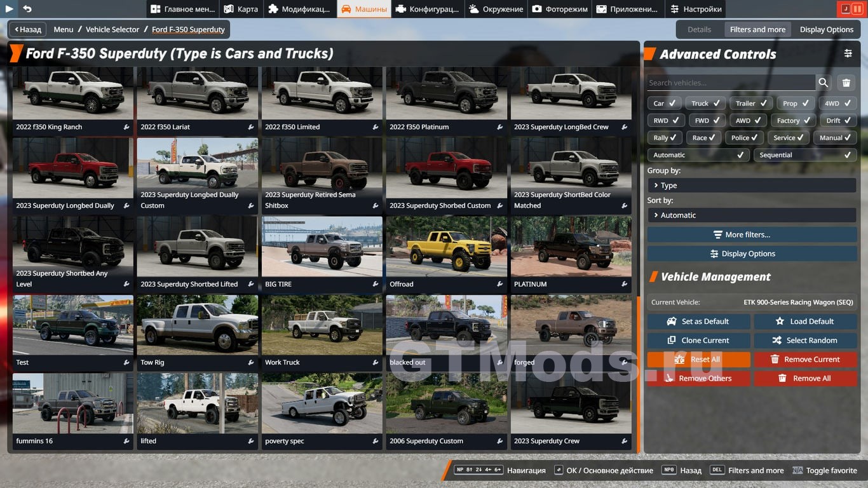
Task: Click Load Default button
Action: (805, 322)
